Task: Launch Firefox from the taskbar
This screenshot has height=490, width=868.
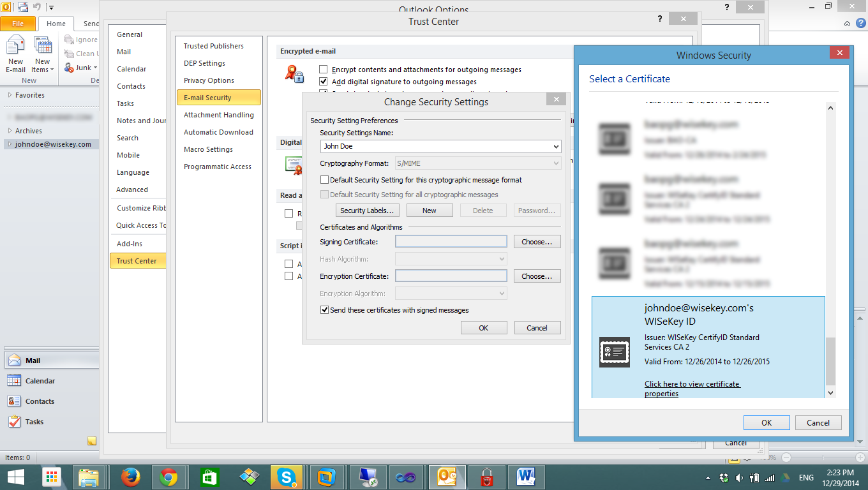Action: point(130,477)
